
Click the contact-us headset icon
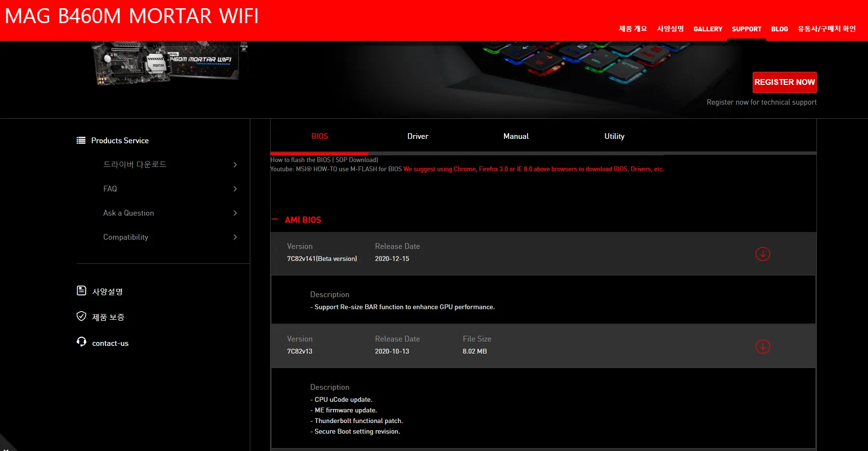[81, 342]
